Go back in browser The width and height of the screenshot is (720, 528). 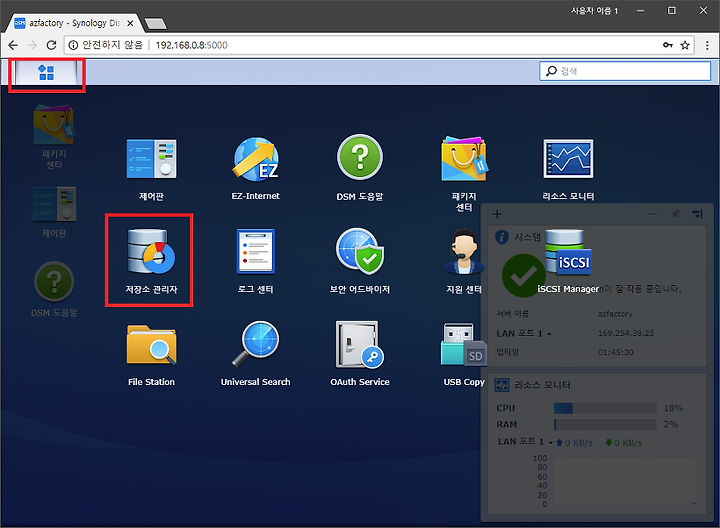tap(13, 45)
